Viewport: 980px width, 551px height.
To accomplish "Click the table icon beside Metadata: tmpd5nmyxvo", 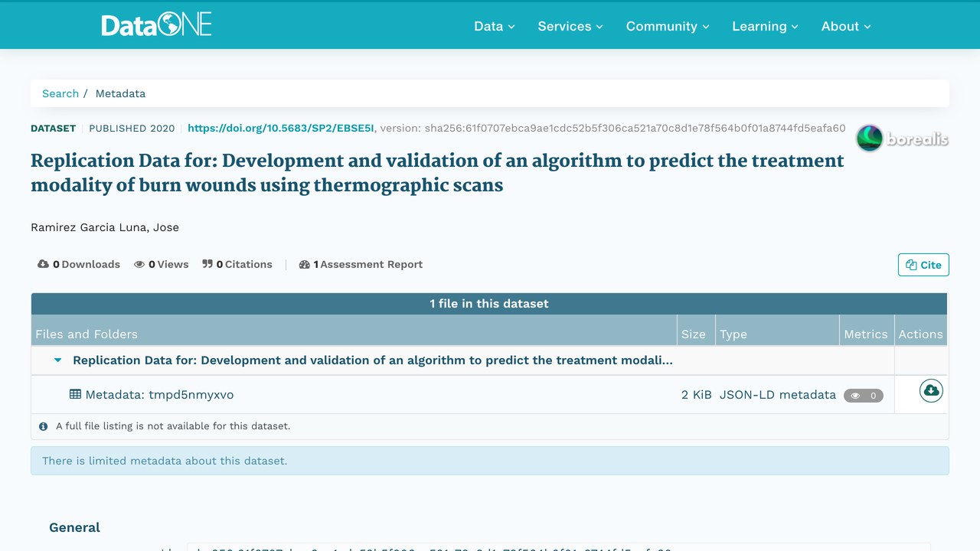I will 75,394.
